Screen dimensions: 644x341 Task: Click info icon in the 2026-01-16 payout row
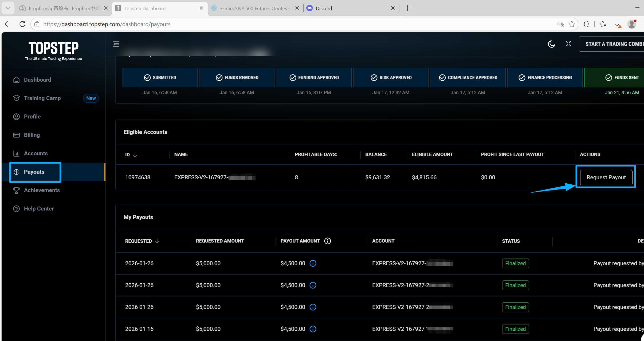pos(313,329)
